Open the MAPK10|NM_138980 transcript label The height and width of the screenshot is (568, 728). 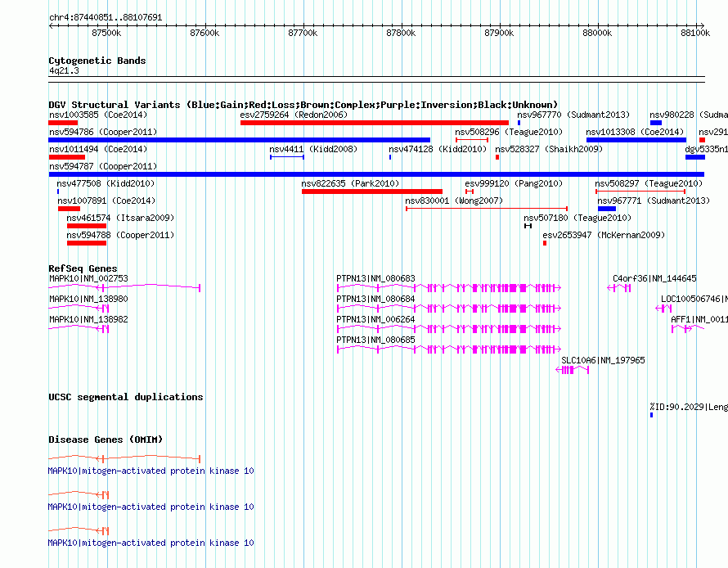coord(88,299)
